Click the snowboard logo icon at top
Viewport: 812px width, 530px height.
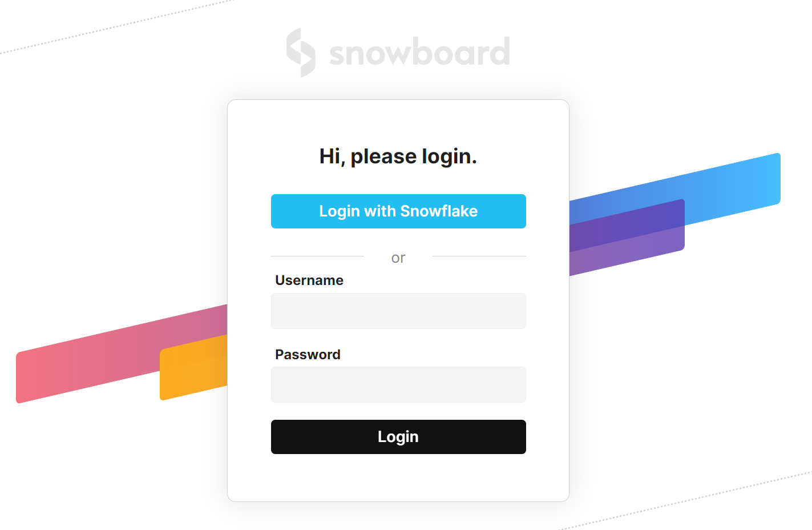301,51
